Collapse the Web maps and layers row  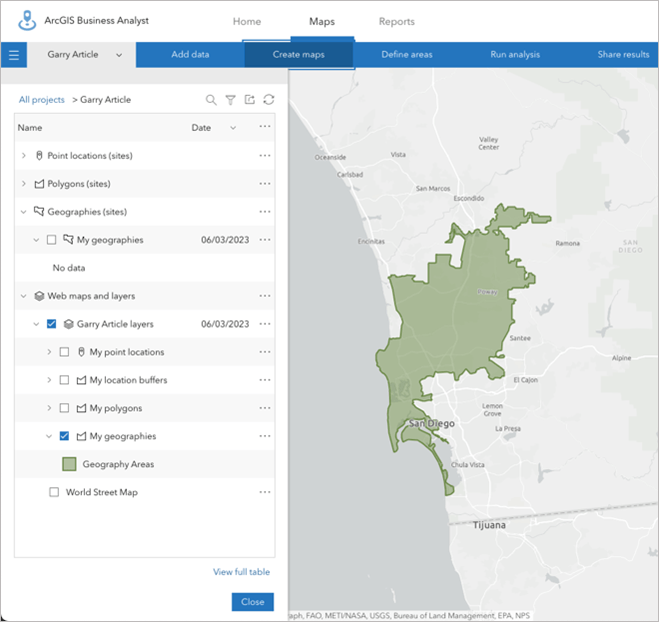coord(24,296)
